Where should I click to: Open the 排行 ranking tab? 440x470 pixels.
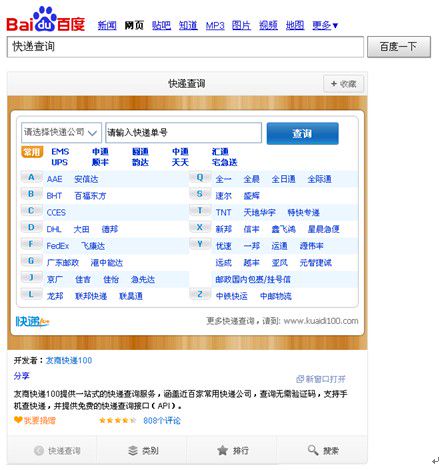click(x=232, y=451)
